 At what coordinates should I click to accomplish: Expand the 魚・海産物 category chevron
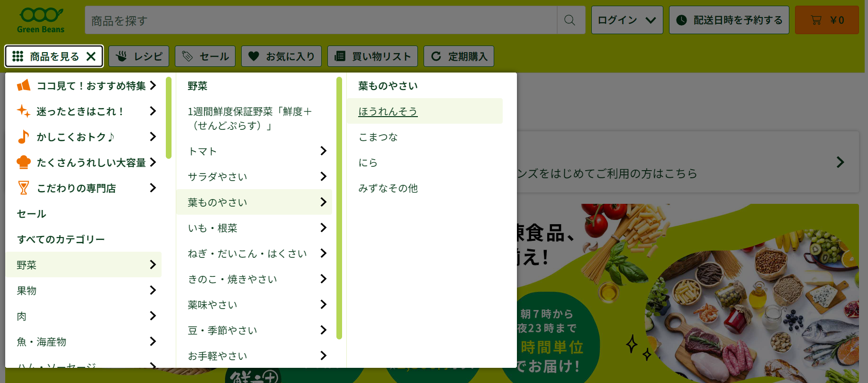coord(153,341)
